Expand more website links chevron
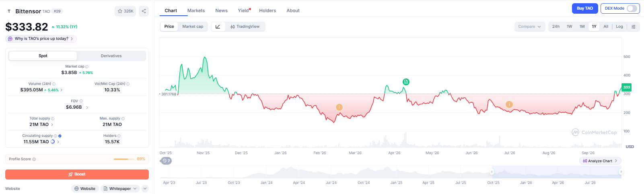644x194 pixels. (x=145, y=189)
